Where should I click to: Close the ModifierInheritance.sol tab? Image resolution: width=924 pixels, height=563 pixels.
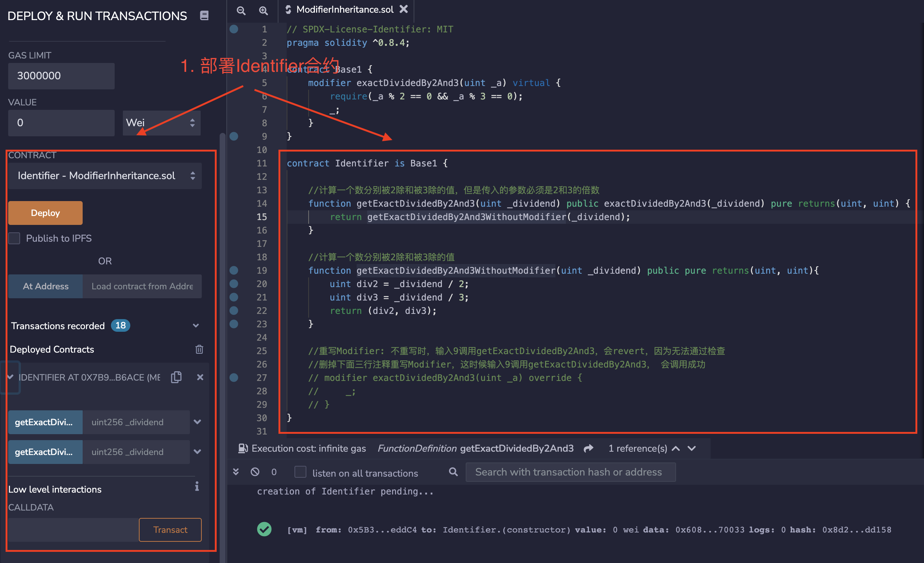[x=404, y=9]
